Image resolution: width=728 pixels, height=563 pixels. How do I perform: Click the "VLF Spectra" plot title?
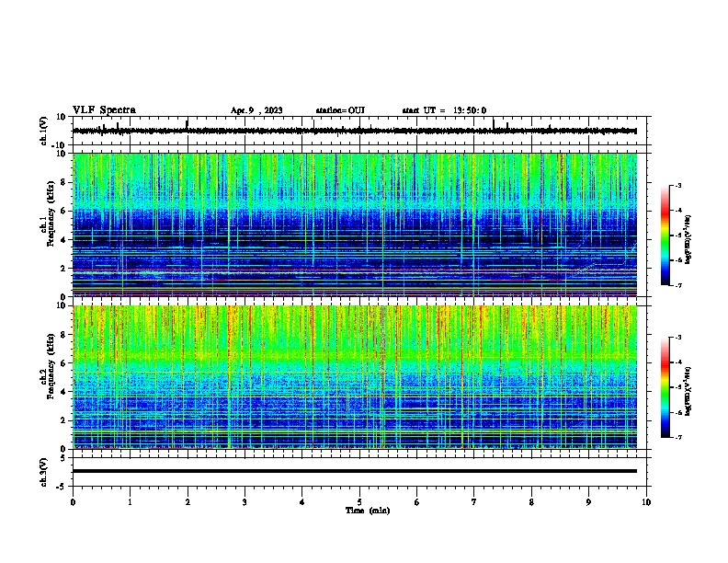(x=104, y=110)
